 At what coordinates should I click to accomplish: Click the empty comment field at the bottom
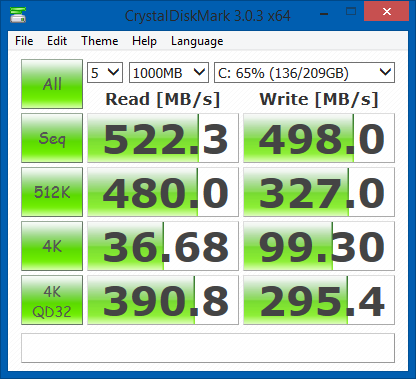coord(208,348)
